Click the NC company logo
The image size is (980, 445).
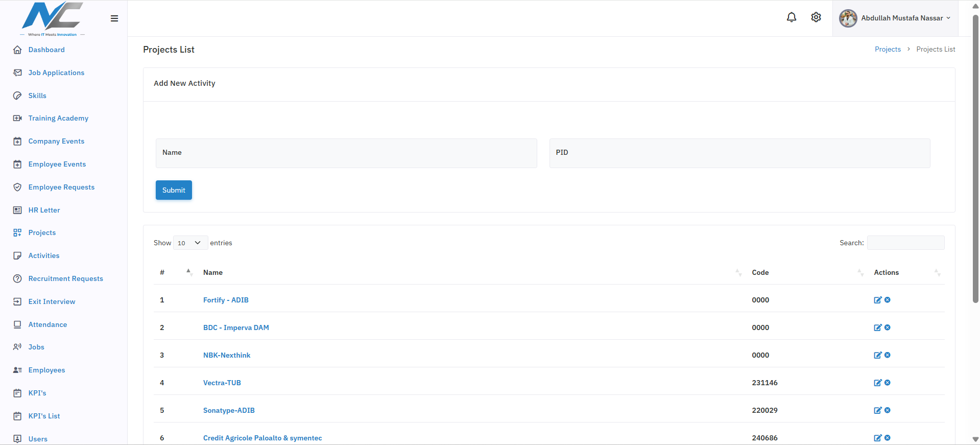click(x=52, y=19)
